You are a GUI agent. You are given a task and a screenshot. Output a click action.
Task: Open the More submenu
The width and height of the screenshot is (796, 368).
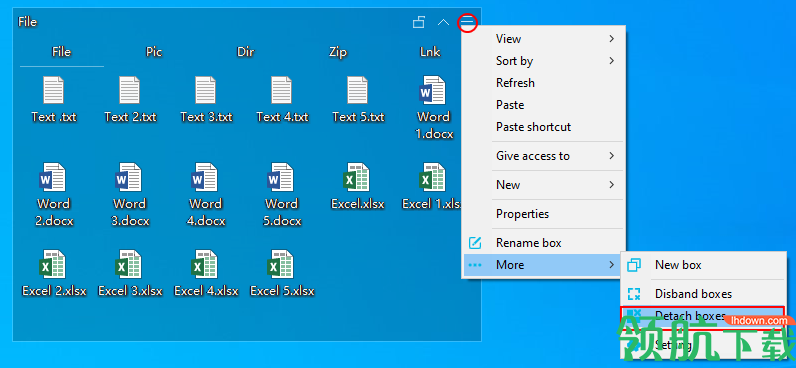(543, 265)
